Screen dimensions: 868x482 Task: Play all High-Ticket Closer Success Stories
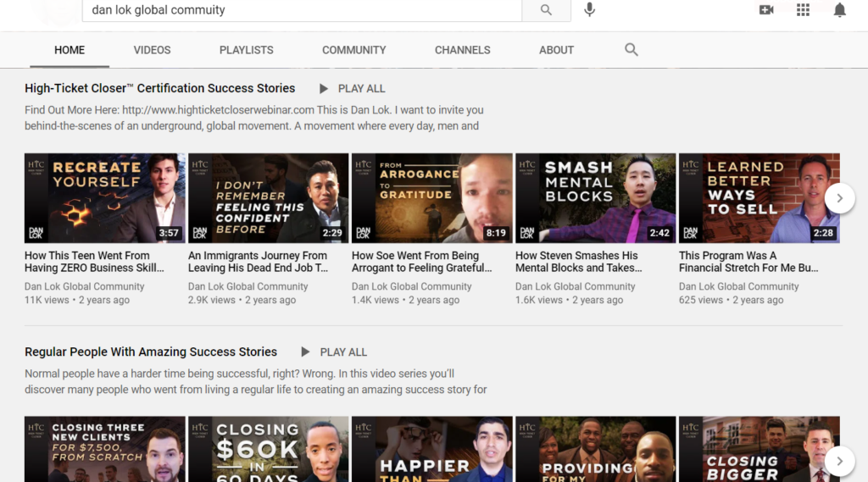coord(352,89)
